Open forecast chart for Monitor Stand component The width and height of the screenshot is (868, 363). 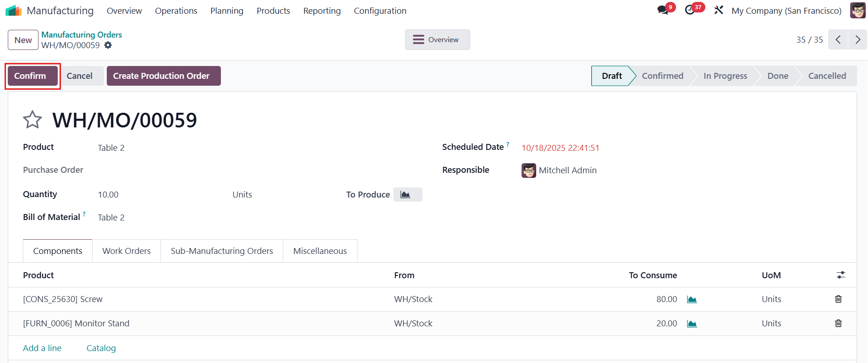692,324
